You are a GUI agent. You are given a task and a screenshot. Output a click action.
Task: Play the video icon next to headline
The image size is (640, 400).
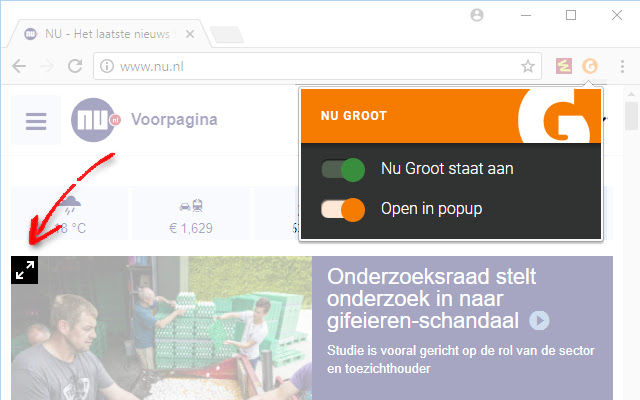(539, 320)
